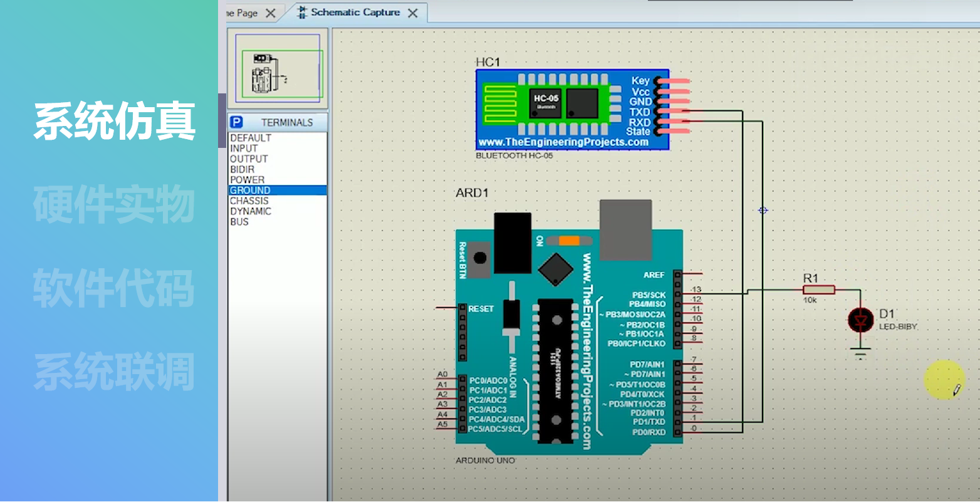Select GROUND in the terminals list
Viewport: 980px width, 502px height.
(x=250, y=191)
